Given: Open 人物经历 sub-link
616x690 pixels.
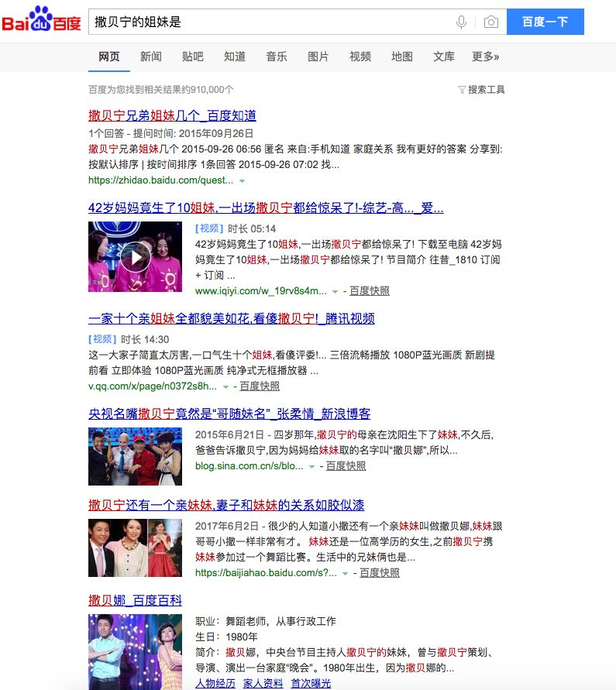Looking at the screenshot, I should tap(215, 683).
